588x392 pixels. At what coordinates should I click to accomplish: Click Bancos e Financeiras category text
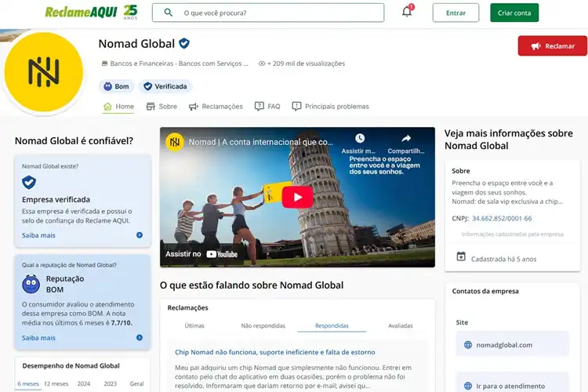coord(180,64)
